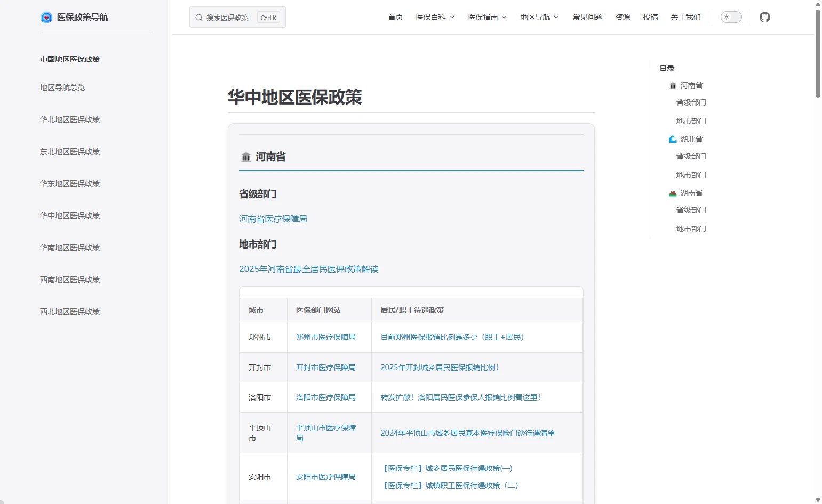Screen dimensions: 822x504
Task: Open 2025年开封城乡居民医保报销比例 link
Action: click(x=439, y=367)
